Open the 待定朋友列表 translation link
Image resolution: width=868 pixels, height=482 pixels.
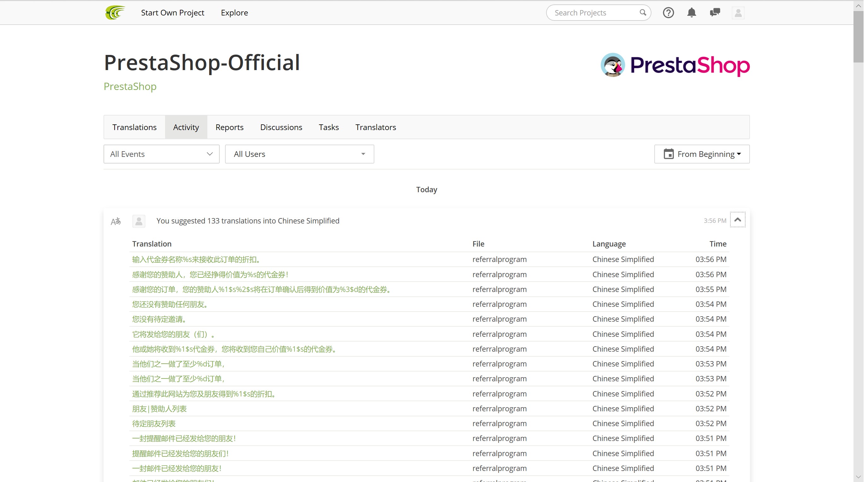coord(154,424)
